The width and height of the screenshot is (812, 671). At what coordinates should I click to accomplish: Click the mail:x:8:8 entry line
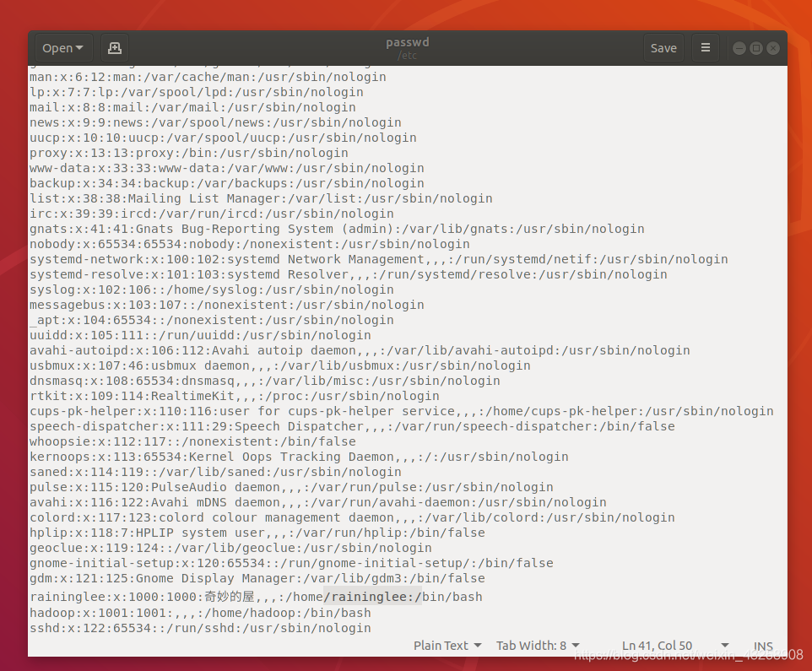click(192, 107)
